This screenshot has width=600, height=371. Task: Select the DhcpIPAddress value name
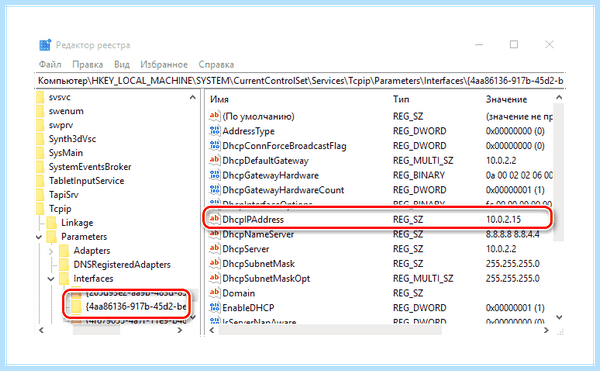(253, 220)
